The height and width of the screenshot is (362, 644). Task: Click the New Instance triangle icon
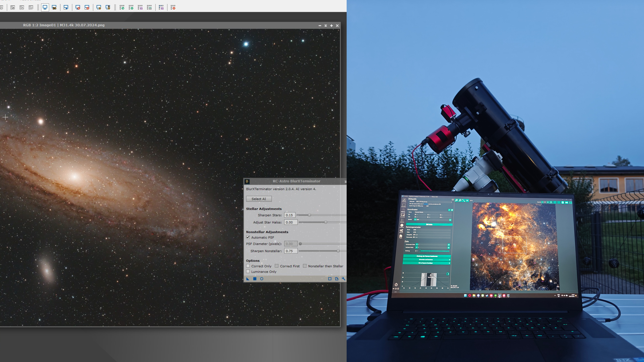(248, 279)
